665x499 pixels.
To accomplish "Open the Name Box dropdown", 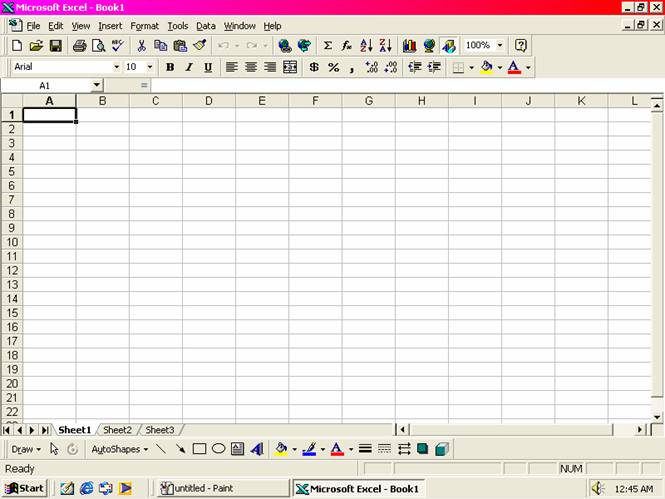I will tap(96, 86).
